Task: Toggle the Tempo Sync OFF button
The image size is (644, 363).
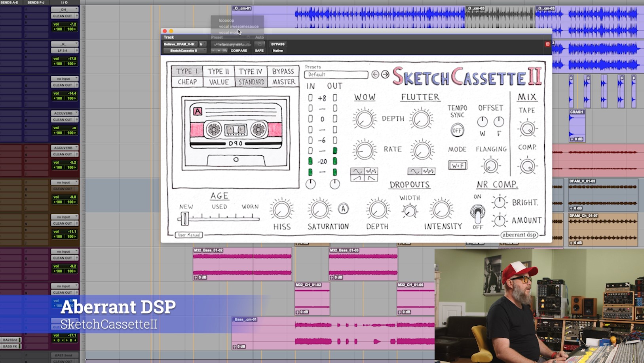Action: coord(457,130)
